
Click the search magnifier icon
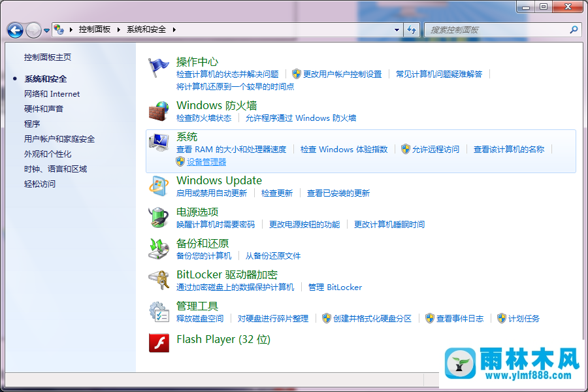[x=574, y=29]
